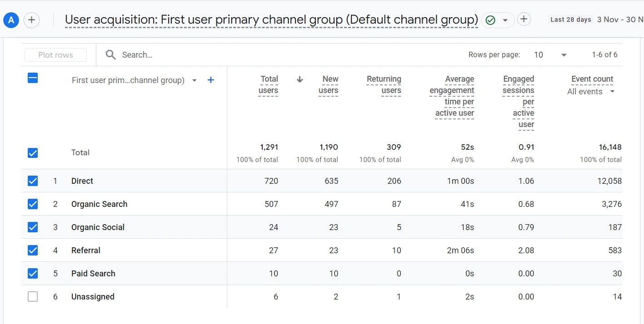
Task: Add a secondary dimension with blue plus
Action: 211,80
